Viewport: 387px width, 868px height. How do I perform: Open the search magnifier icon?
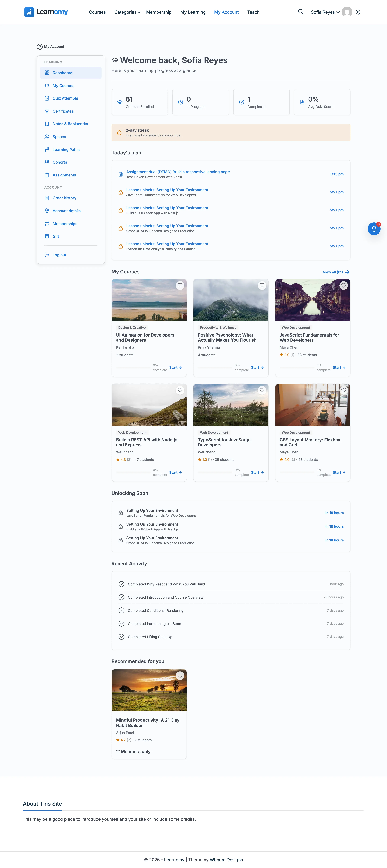click(x=301, y=12)
